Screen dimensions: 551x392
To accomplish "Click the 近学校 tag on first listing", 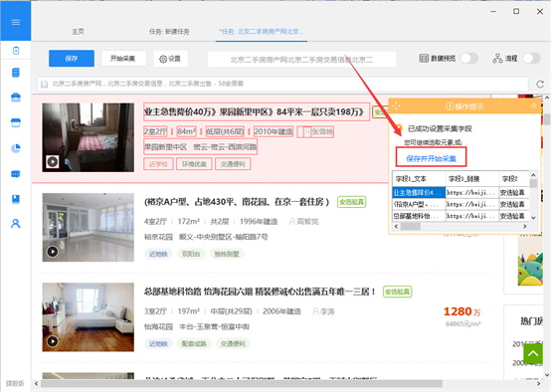I will click(158, 164).
